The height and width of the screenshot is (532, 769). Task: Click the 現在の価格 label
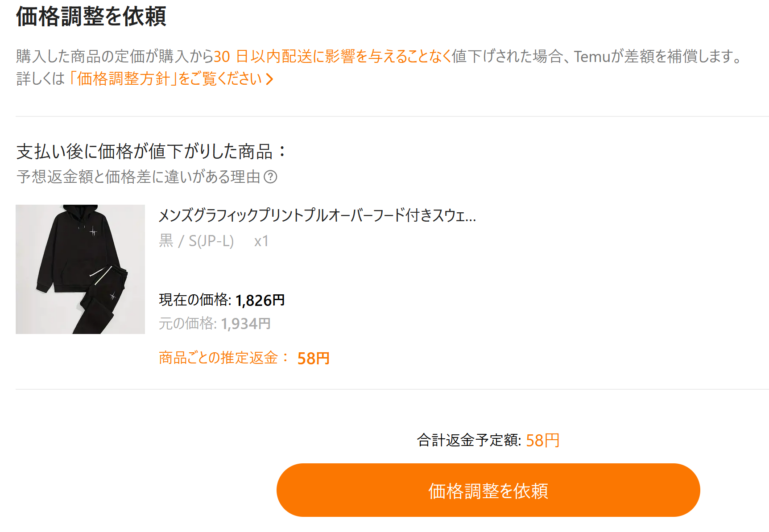[x=194, y=300]
